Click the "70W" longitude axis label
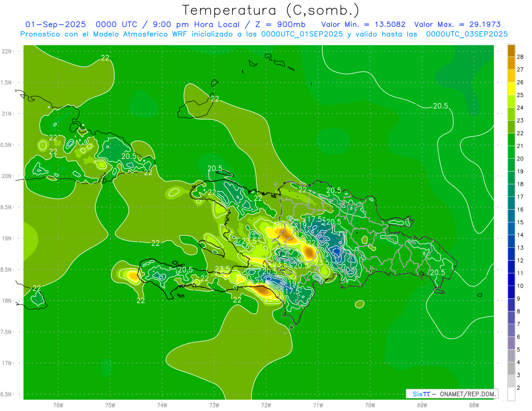Viewport: 532px width, 411px height. click(370, 405)
